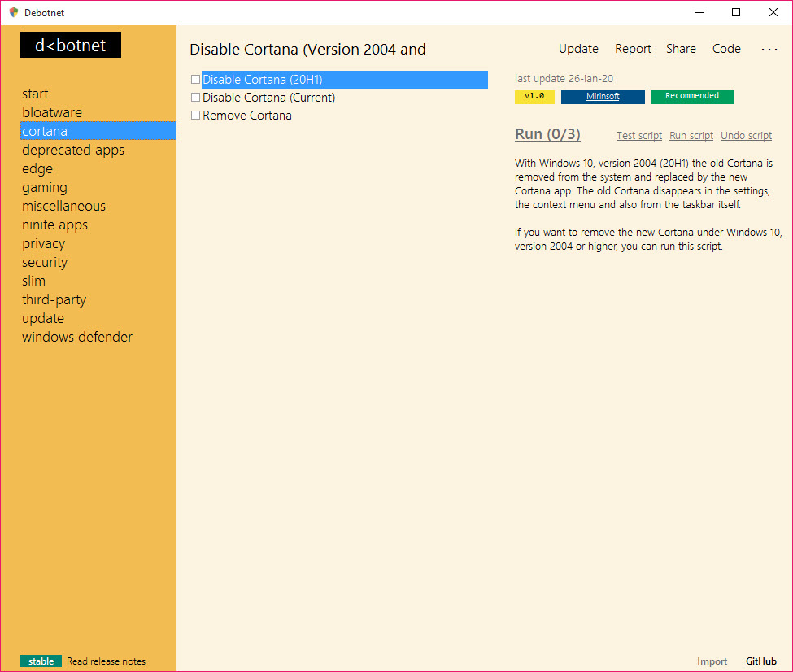Open the GitHub link at bottom right
Screen dimensions: 793x672
point(760,661)
